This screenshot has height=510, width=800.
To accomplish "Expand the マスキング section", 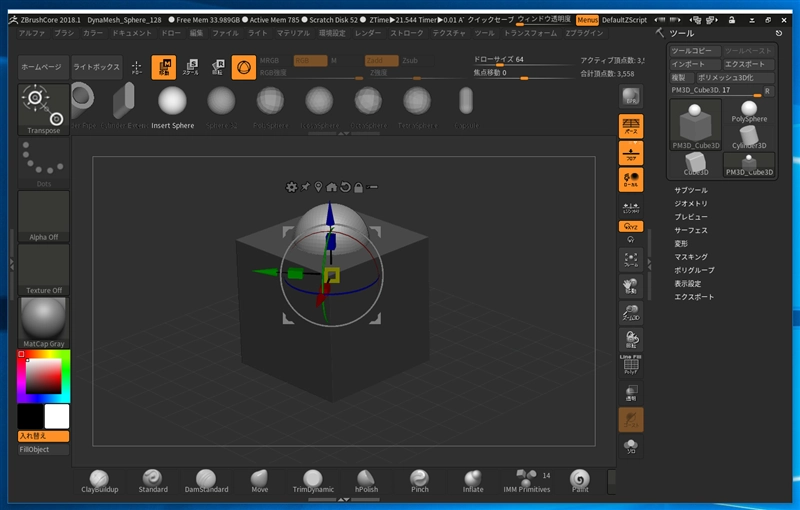I will tap(691, 257).
